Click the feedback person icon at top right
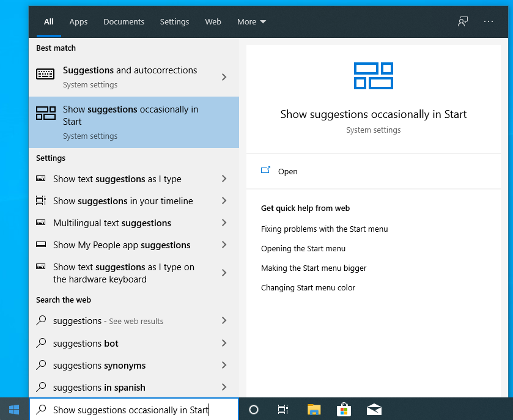 point(463,21)
